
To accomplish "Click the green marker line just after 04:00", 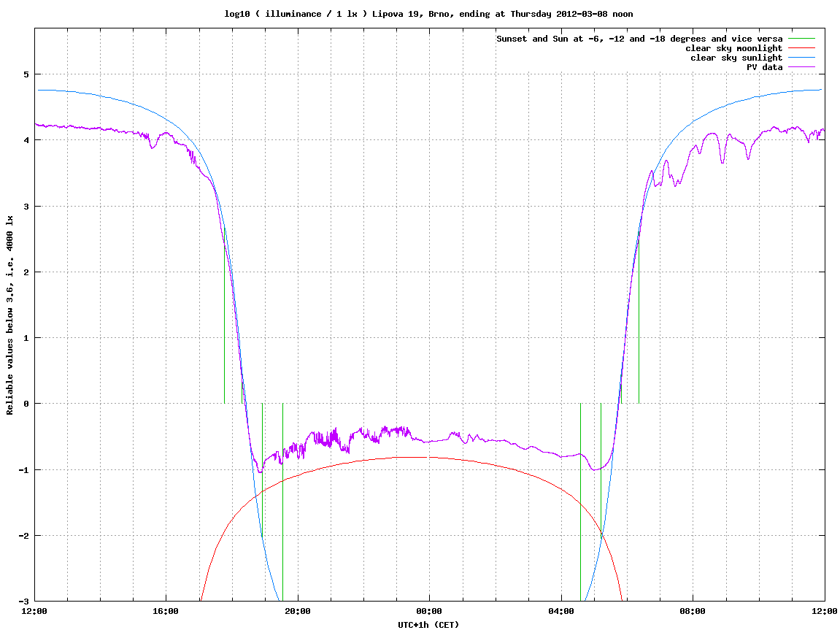I will point(581,502).
